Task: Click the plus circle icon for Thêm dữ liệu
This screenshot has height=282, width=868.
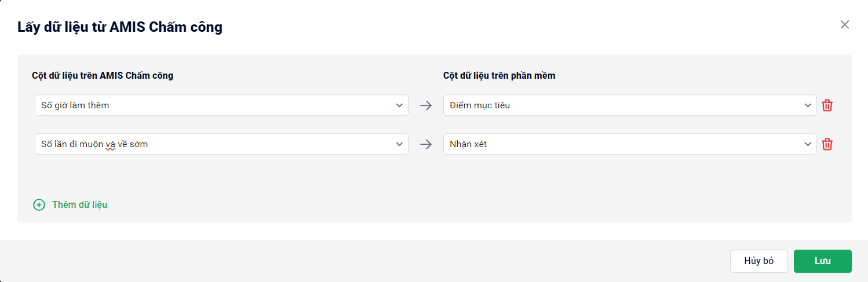Action: click(39, 205)
